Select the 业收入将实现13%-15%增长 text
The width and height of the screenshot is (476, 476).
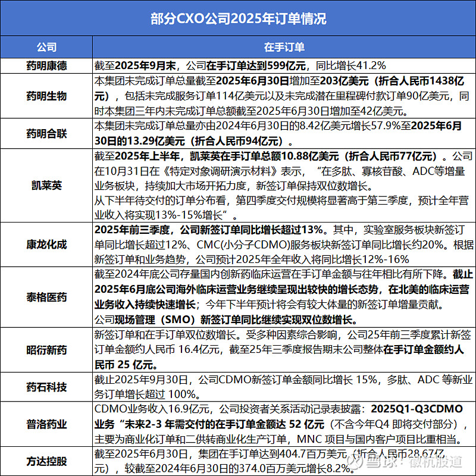point(158,215)
